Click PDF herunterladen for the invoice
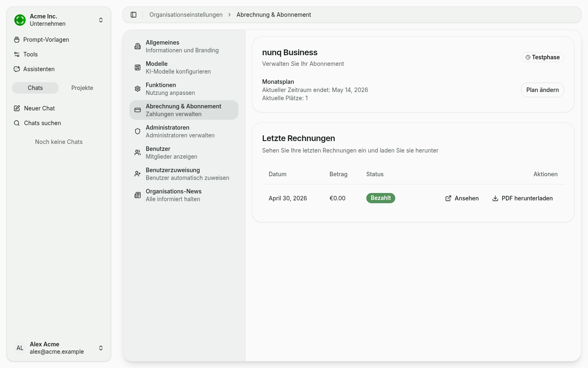 523,198
